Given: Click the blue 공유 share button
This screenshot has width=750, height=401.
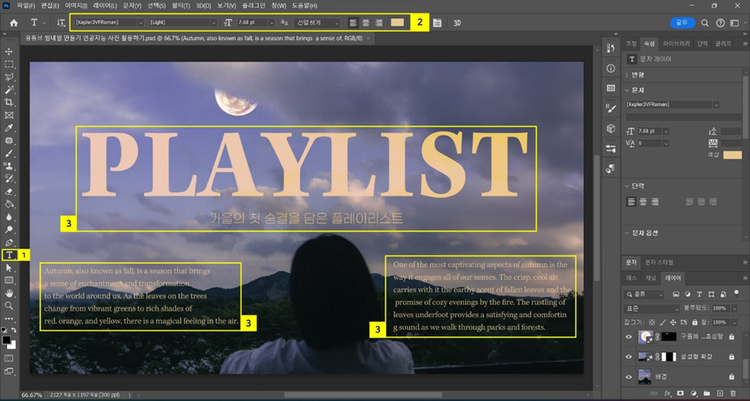Looking at the screenshot, I should pos(682,22).
